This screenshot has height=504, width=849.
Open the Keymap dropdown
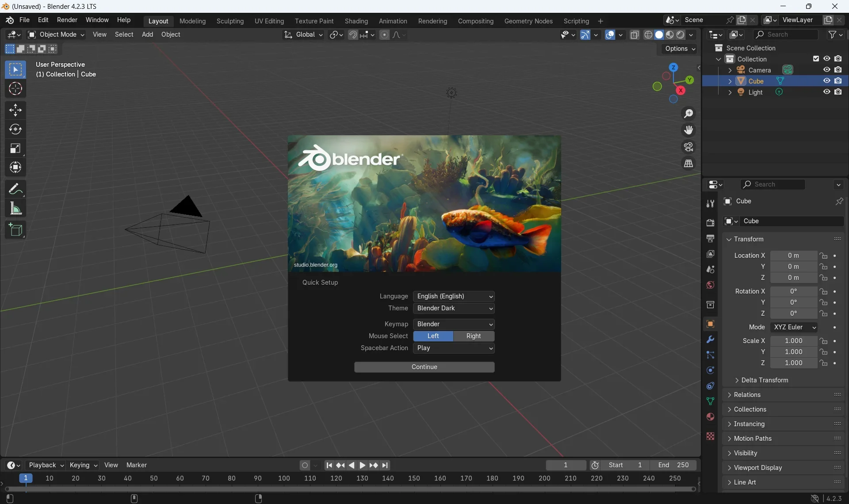point(454,324)
